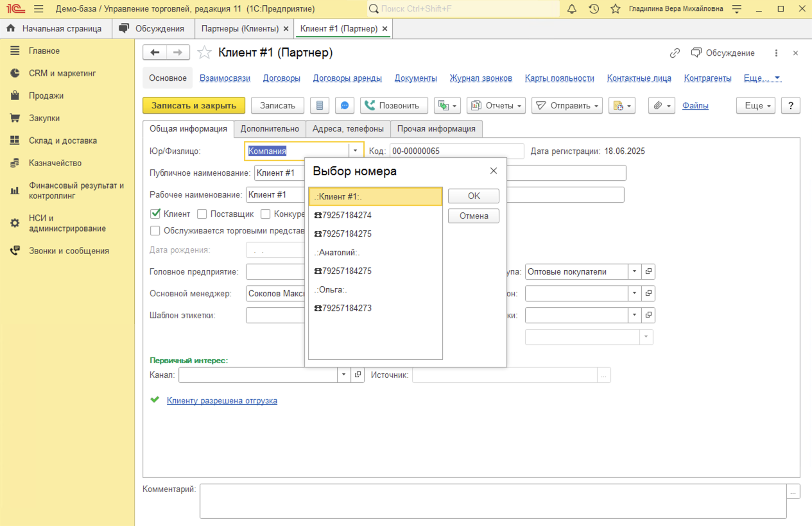This screenshot has height=526, width=812.
Task: Expand the Юр/Физлицо dropdown arrow
Action: 356,151
